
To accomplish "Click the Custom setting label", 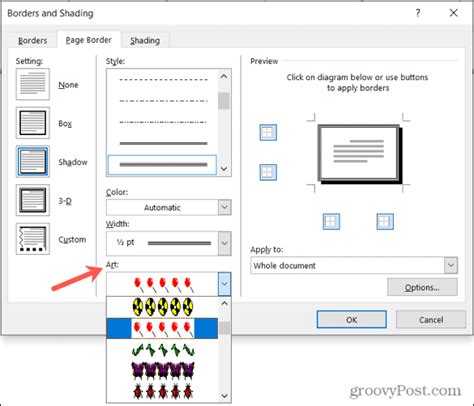I will click(x=72, y=239).
